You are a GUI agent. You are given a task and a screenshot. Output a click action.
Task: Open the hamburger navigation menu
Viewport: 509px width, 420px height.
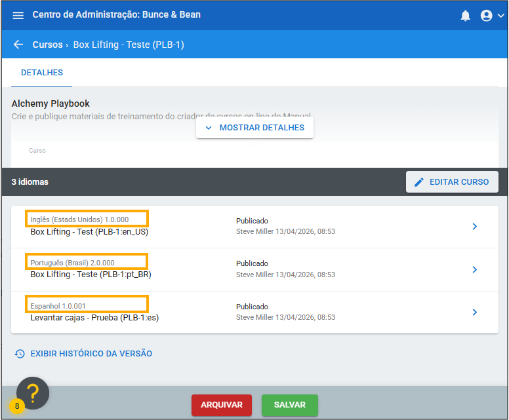click(x=18, y=15)
